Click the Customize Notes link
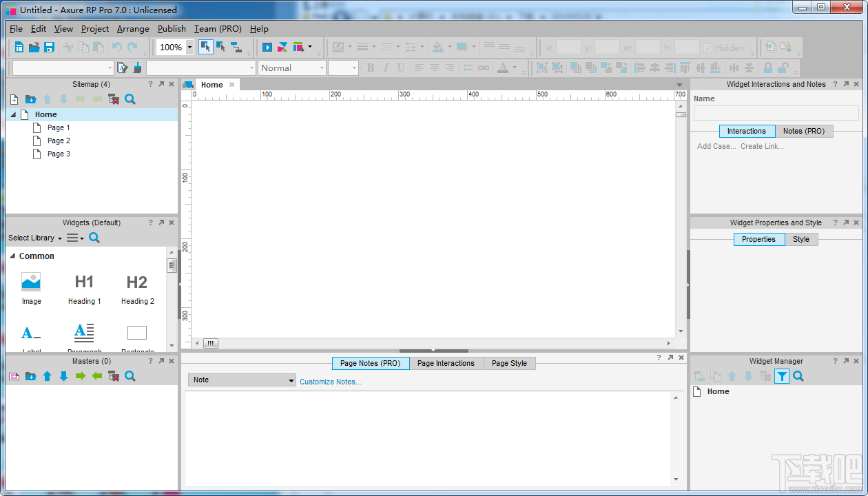868x496 pixels. (x=331, y=382)
